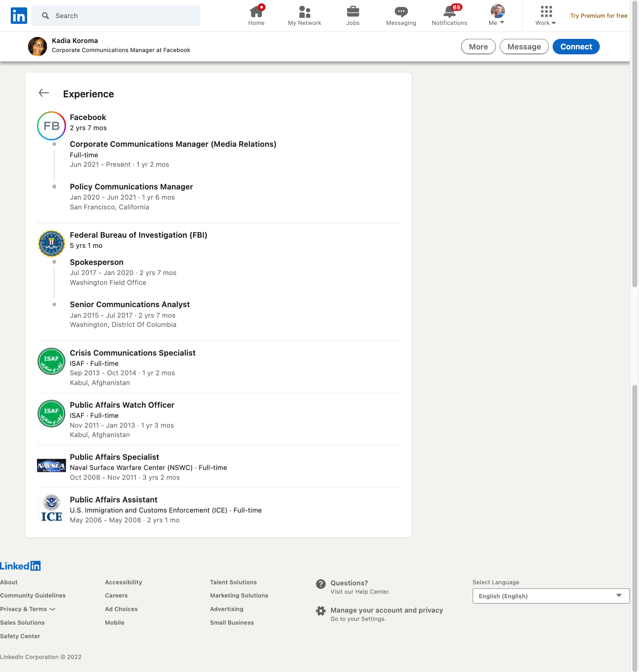Select 'Crisis Communications Specialist' title
The image size is (639, 672).
pyautogui.click(x=133, y=353)
